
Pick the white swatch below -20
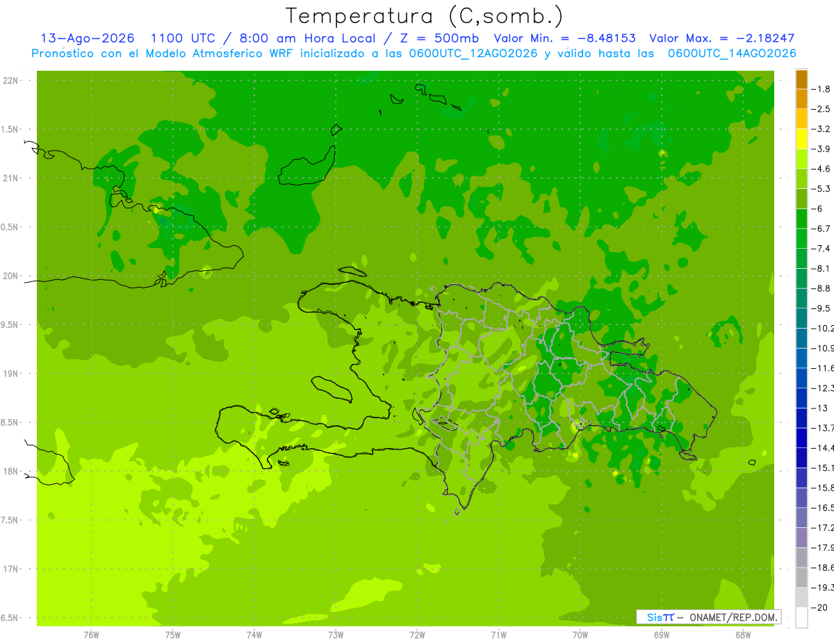coord(801,617)
